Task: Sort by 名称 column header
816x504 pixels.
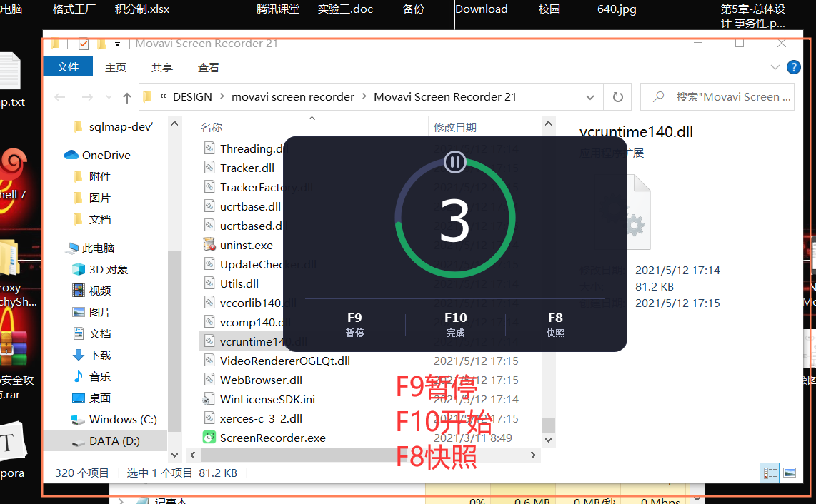Action: (x=212, y=128)
